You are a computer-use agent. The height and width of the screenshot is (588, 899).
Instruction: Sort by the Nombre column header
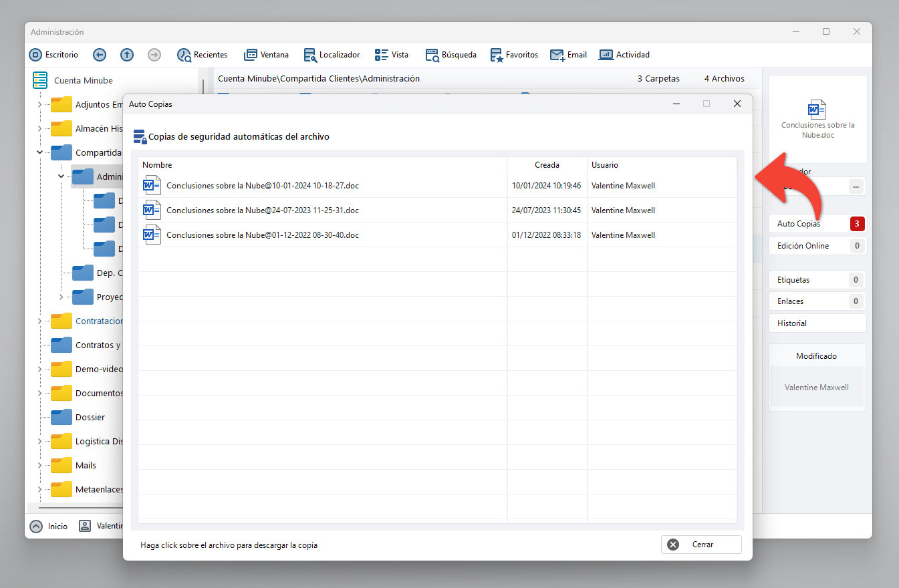point(323,165)
